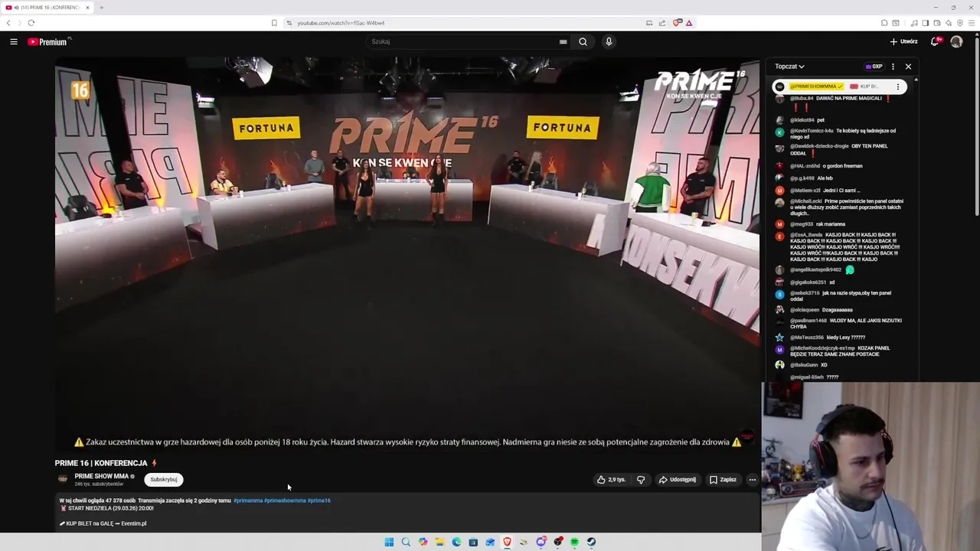
Task: Open Spotify from taskbar
Action: 574,542
